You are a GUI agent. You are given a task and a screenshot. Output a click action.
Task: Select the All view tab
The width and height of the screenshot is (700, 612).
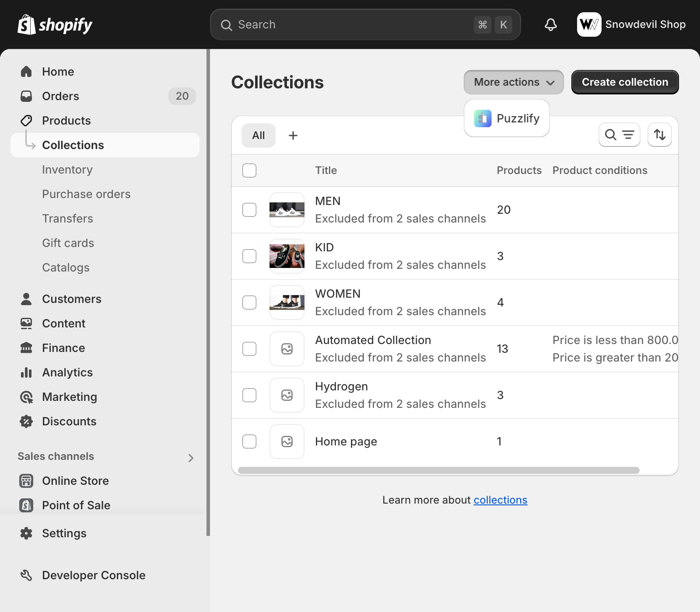point(258,136)
